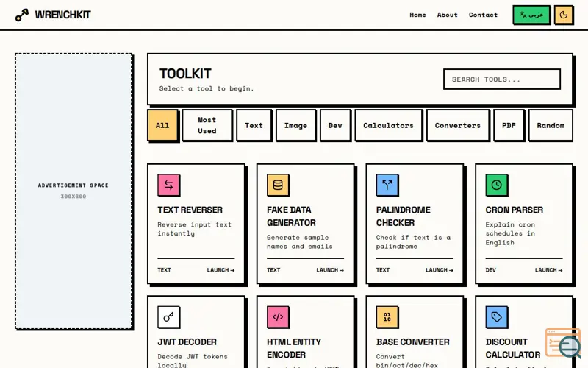Click "Generate sample names and emails" description
Image resolution: width=588 pixels, height=368 pixels.
[300, 242]
